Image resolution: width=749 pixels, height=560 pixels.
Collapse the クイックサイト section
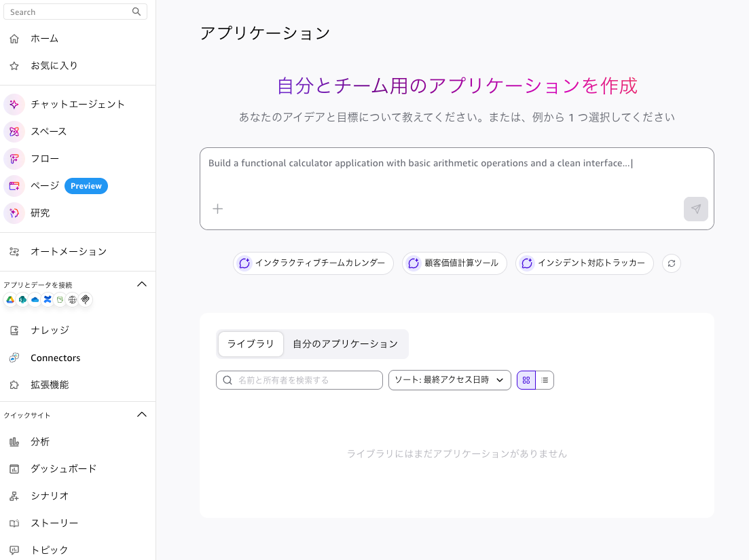point(142,414)
